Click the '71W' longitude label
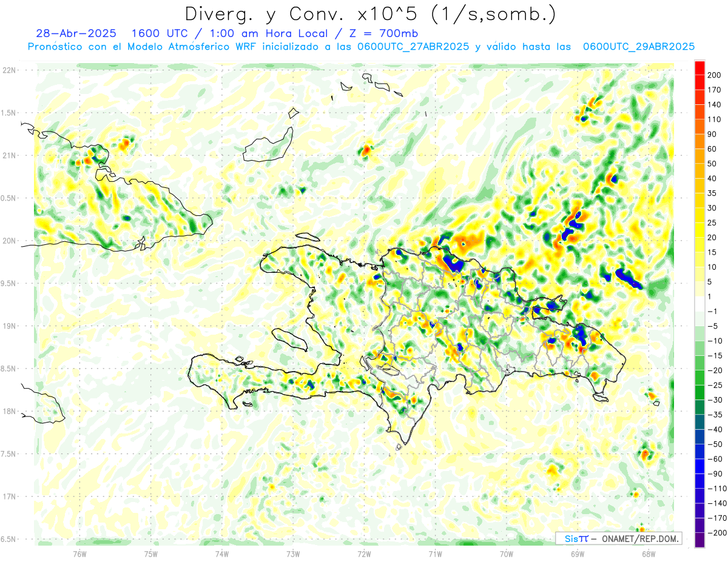 click(x=435, y=554)
